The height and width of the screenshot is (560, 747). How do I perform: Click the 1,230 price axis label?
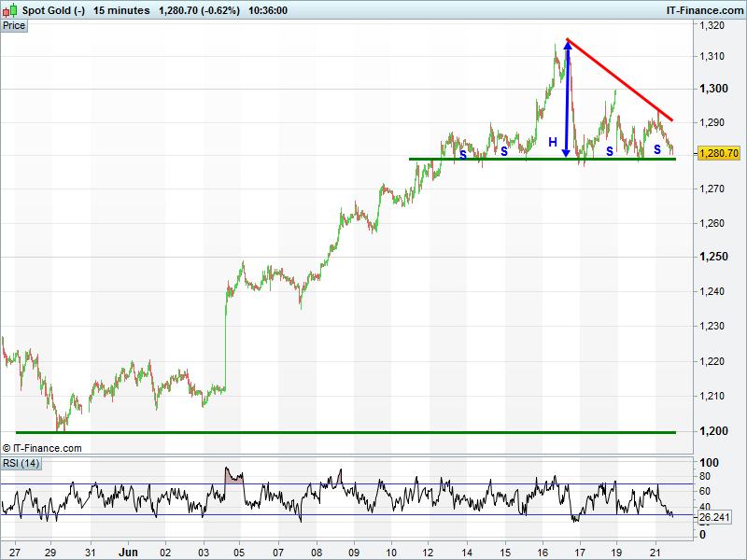point(712,326)
